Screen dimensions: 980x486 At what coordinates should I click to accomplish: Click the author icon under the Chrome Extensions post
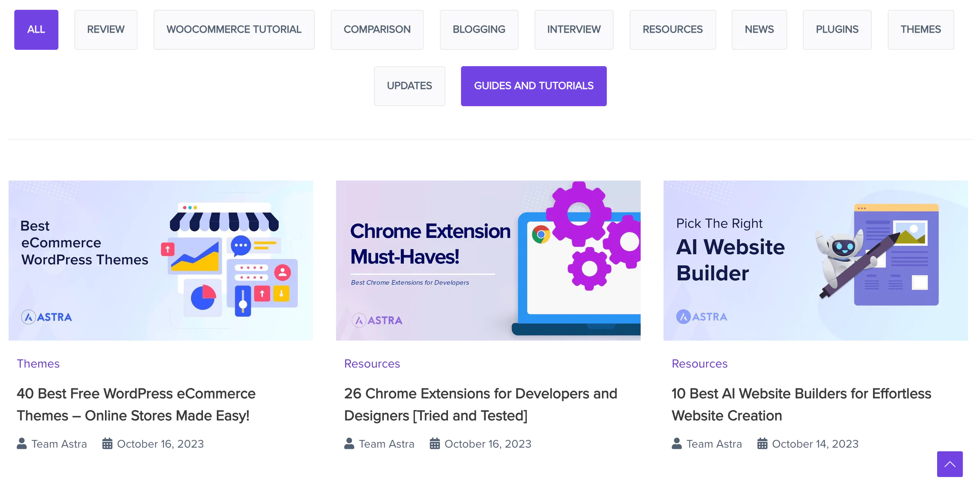349,444
